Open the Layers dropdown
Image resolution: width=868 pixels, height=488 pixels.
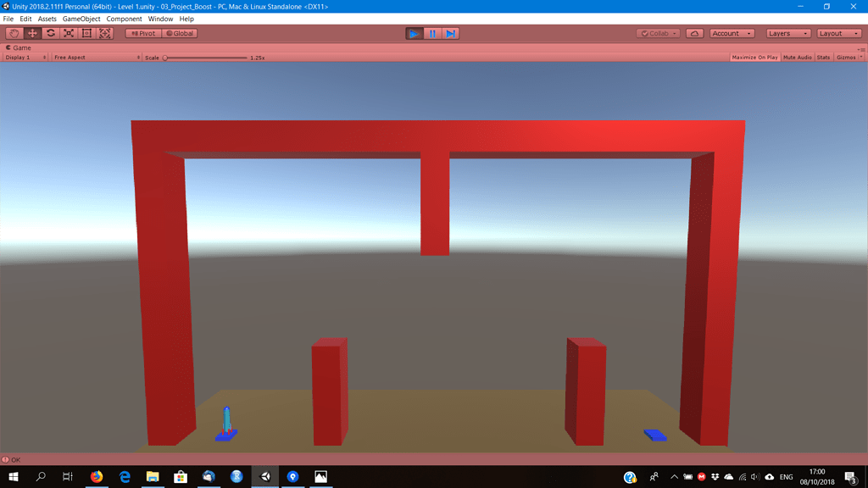click(788, 33)
